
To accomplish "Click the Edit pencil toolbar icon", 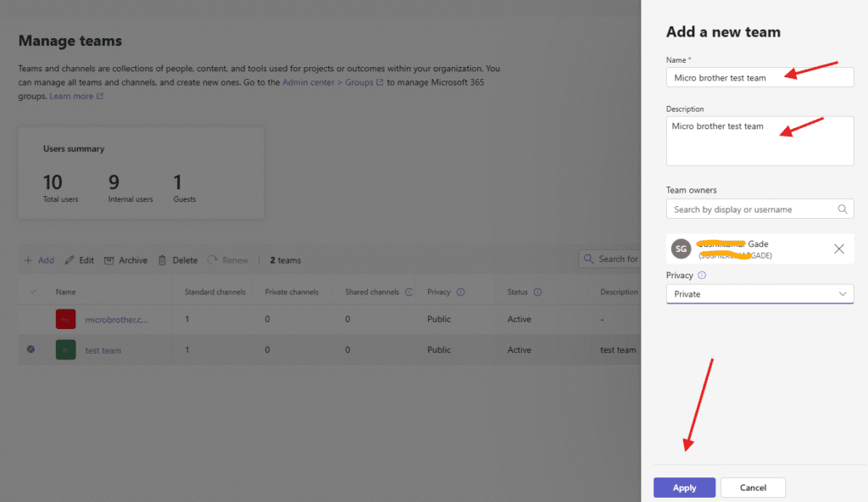I will (x=70, y=260).
